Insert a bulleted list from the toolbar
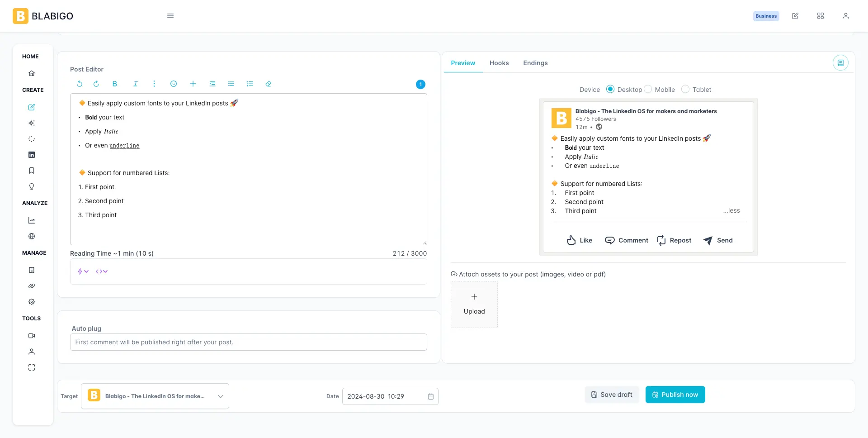The width and height of the screenshot is (868, 438). pos(231,84)
